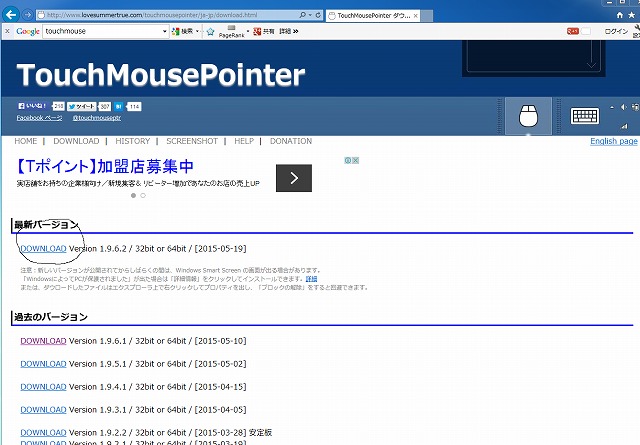Click the bookmark star on Google toolbar
The image size is (640, 445).
coord(210,31)
